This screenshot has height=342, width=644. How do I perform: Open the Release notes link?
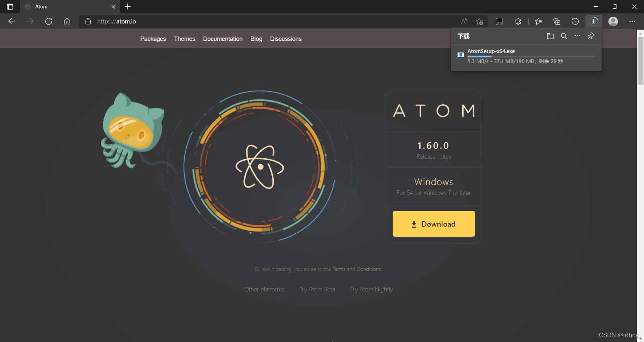(x=433, y=156)
